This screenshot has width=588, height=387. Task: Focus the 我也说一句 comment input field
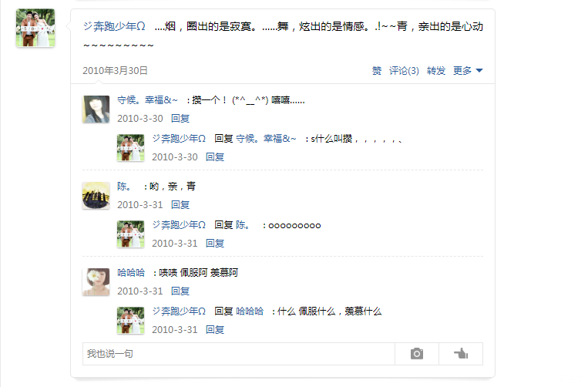point(238,354)
